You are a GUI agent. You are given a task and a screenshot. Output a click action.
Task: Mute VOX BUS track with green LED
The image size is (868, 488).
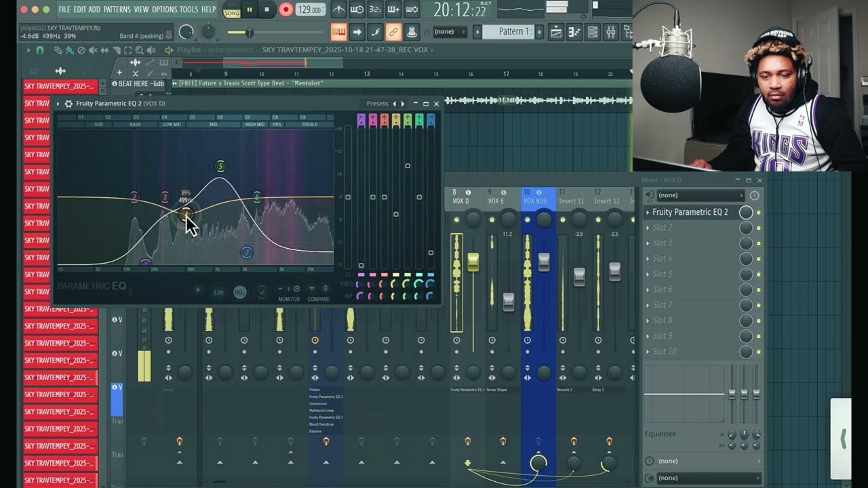pyautogui.click(x=528, y=220)
